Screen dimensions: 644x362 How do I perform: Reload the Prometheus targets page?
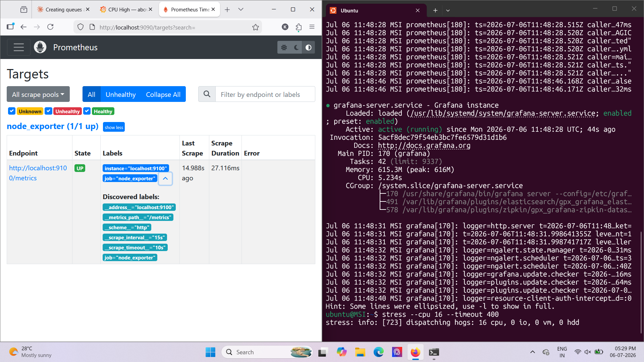coord(50,27)
